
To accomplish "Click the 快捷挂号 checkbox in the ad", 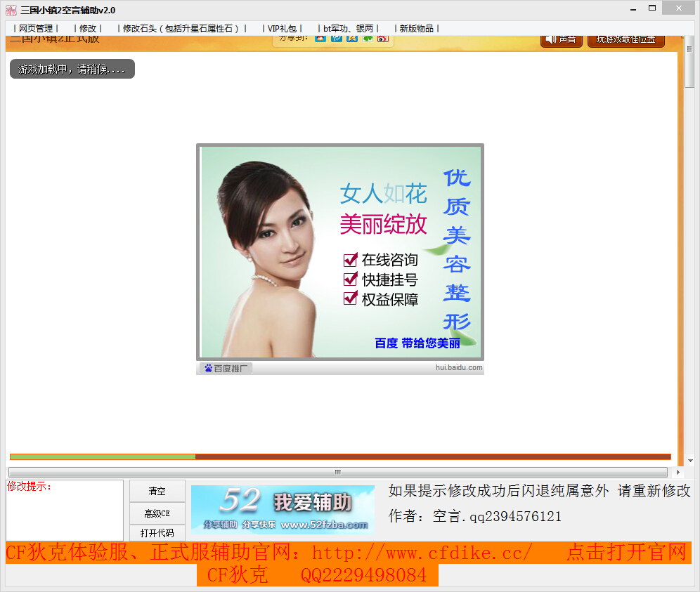I will click(x=351, y=279).
